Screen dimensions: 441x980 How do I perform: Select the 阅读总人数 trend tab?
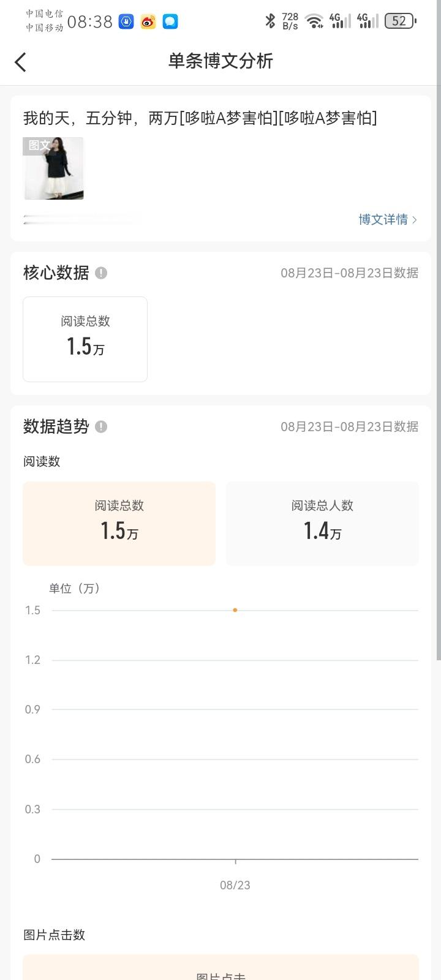(x=322, y=523)
